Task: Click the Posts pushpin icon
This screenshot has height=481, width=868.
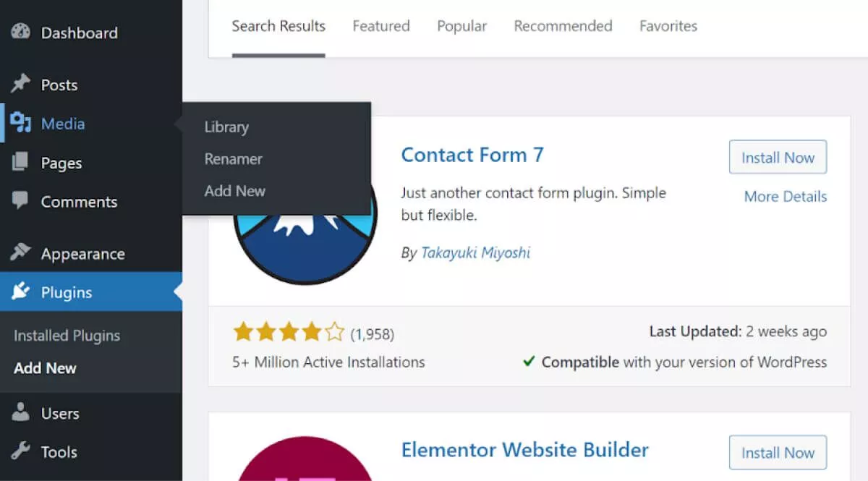Action: [x=21, y=85]
